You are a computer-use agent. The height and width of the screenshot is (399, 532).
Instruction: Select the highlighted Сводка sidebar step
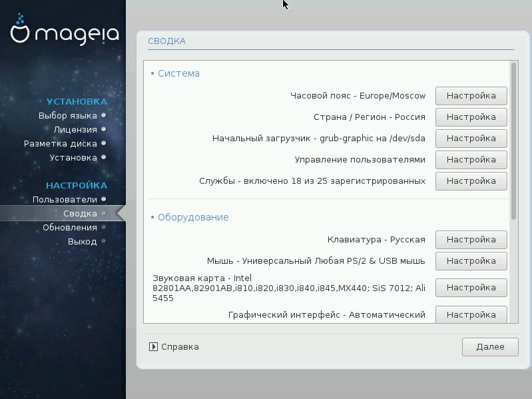80,214
